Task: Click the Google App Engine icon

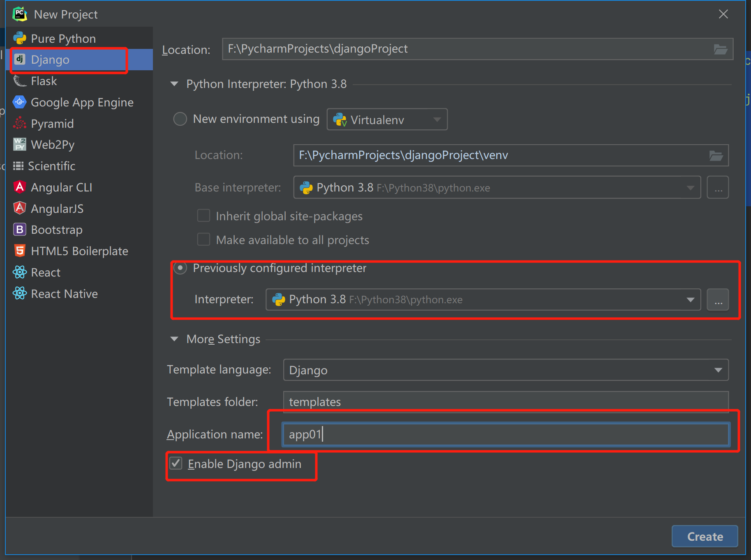Action: 19,102
